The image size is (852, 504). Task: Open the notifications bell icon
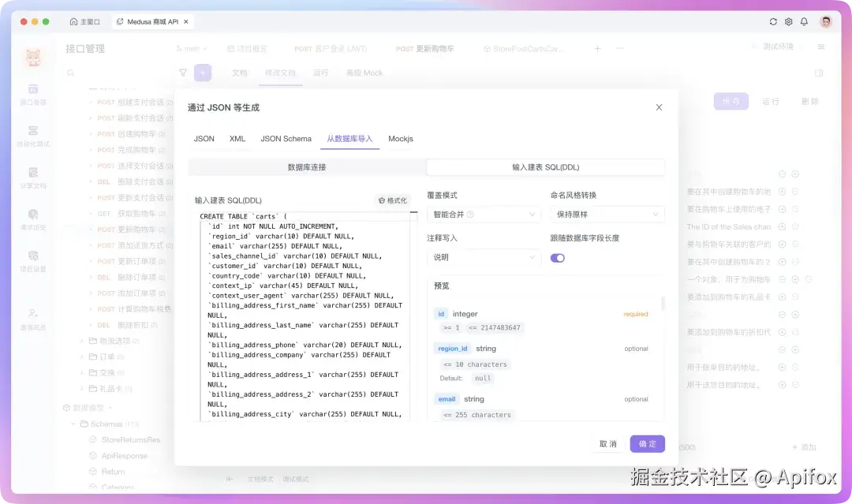point(804,23)
